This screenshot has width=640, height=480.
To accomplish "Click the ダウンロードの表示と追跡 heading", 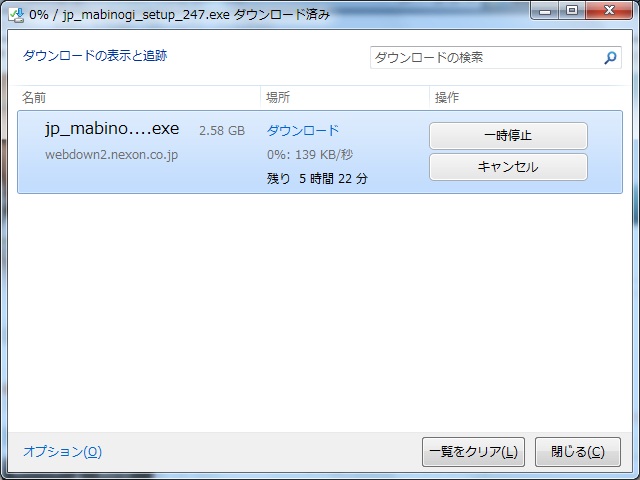I will click(95, 56).
